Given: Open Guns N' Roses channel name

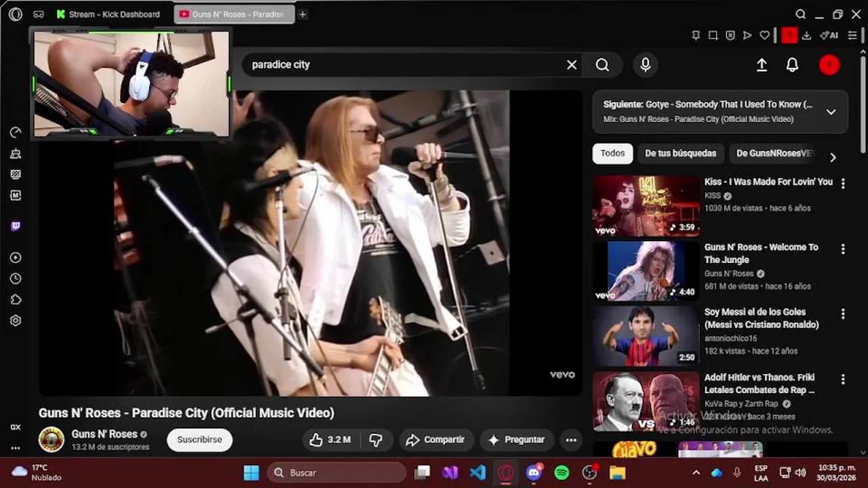Looking at the screenshot, I should [x=104, y=434].
